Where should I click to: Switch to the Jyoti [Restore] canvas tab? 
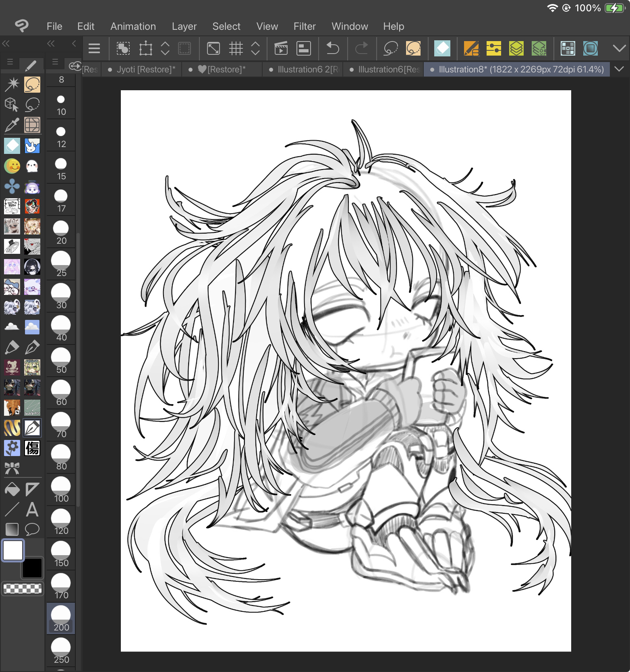coord(145,69)
